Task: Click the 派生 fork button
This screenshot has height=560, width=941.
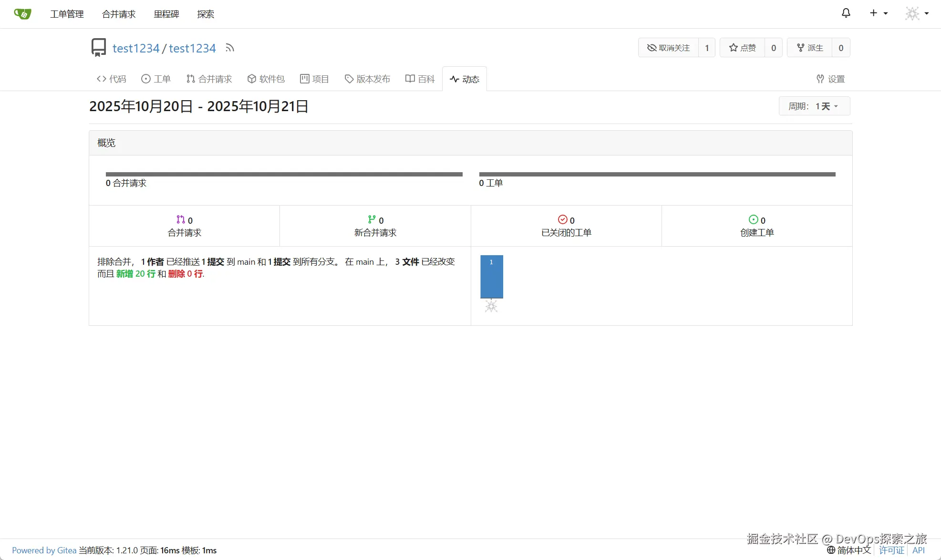Action: click(809, 48)
